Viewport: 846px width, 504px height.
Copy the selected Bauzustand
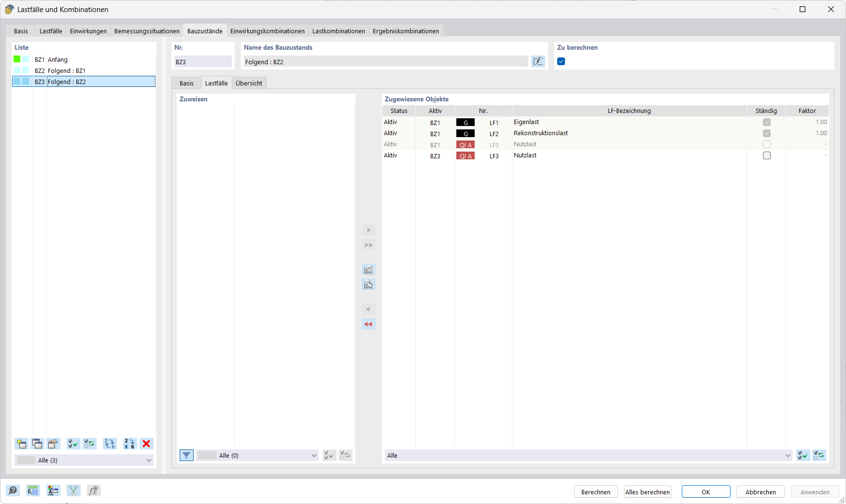pyautogui.click(x=37, y=444)
